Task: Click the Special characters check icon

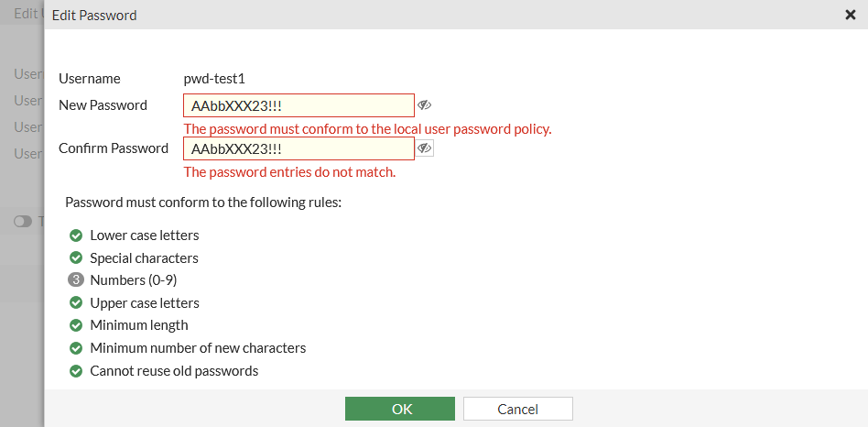Action: tap(77, 258)
